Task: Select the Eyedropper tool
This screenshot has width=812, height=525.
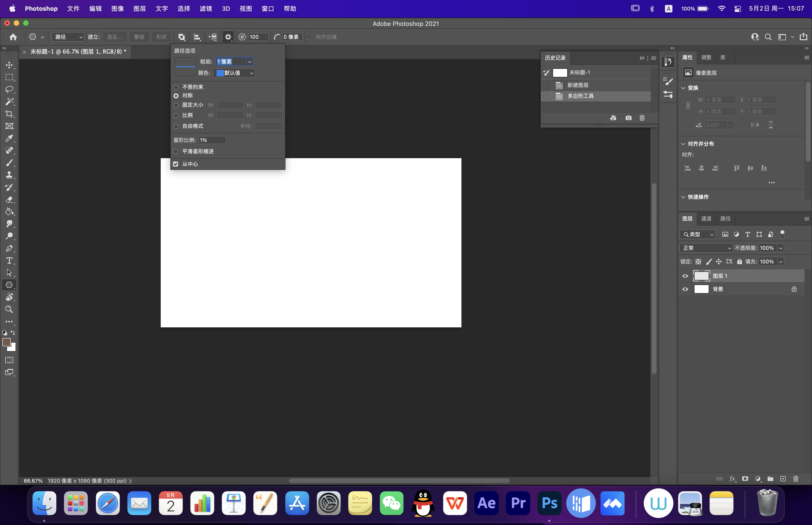Action: click(x=9, y=138)
